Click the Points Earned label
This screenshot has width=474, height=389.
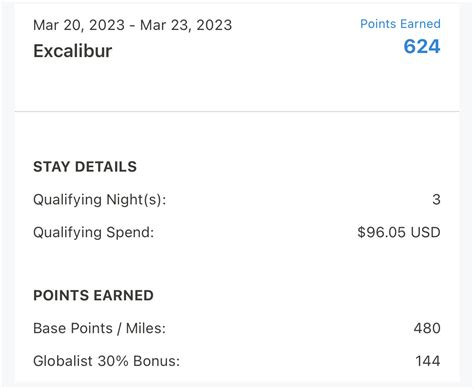pyautogui.click(x=400, y=24)
